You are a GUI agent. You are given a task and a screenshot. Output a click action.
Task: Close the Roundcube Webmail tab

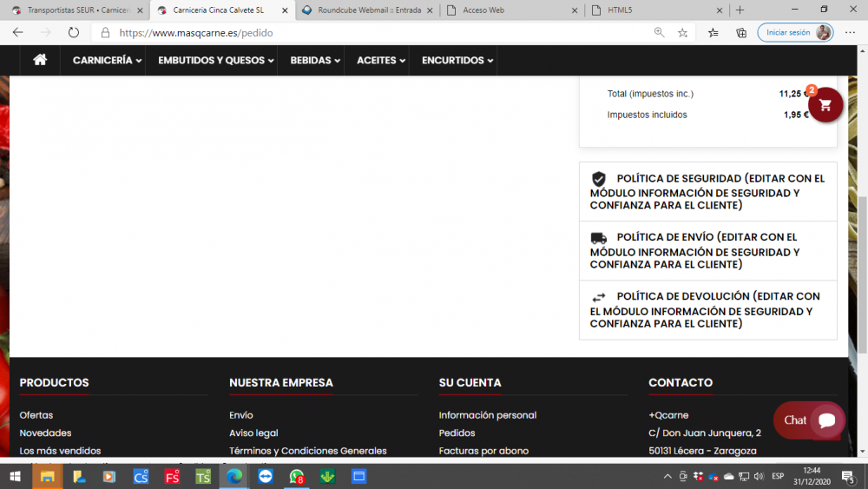(430, 10)
